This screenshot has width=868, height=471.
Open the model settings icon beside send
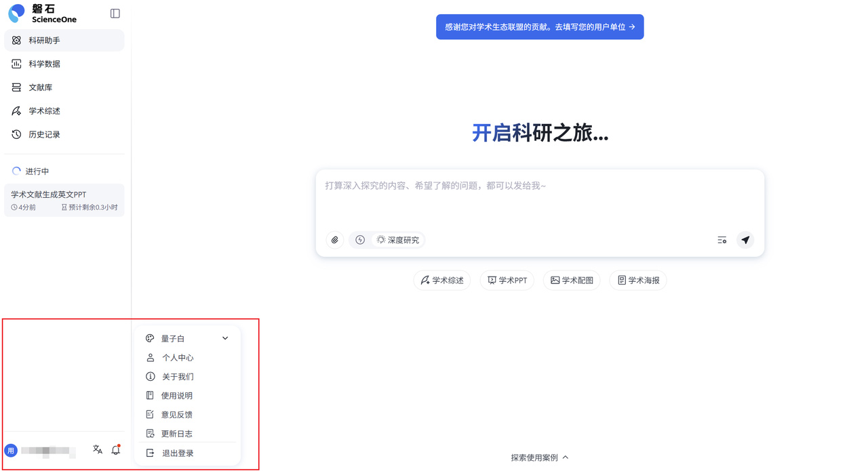(x=721, y=239)
